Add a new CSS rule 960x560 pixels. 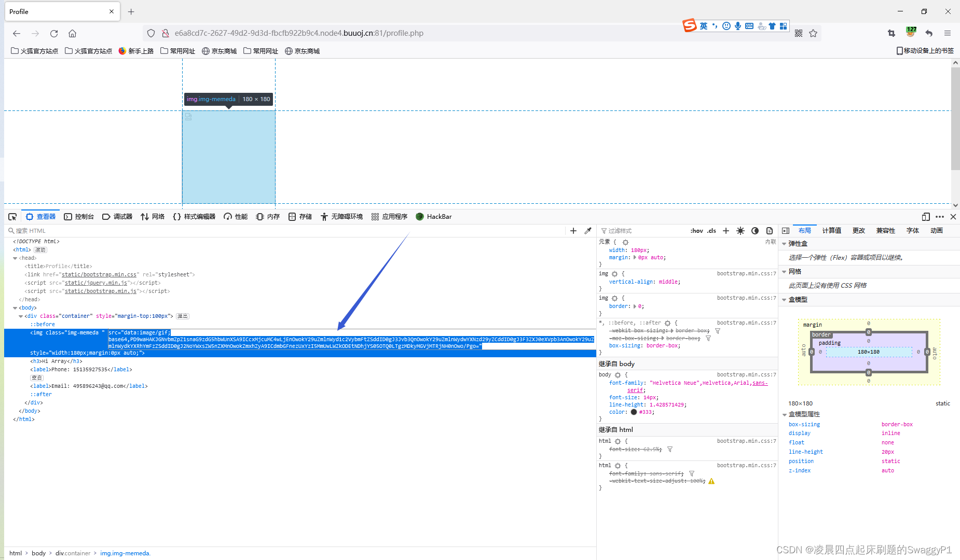[726, 231]
